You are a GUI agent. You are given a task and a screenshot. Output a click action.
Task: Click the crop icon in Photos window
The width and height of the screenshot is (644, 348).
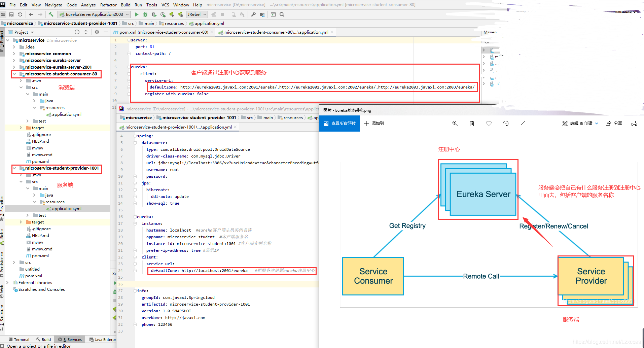pos(523,124)
